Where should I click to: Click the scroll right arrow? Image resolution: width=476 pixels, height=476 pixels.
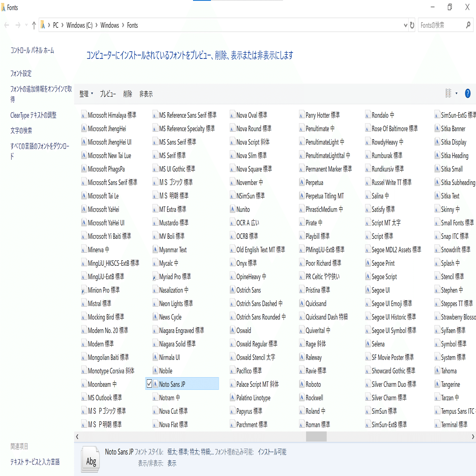point(473,436)
